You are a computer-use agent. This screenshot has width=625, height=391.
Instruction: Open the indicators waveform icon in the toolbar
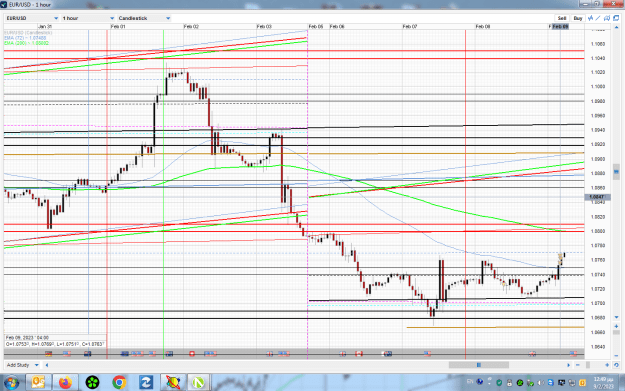(x=590, y=18)
